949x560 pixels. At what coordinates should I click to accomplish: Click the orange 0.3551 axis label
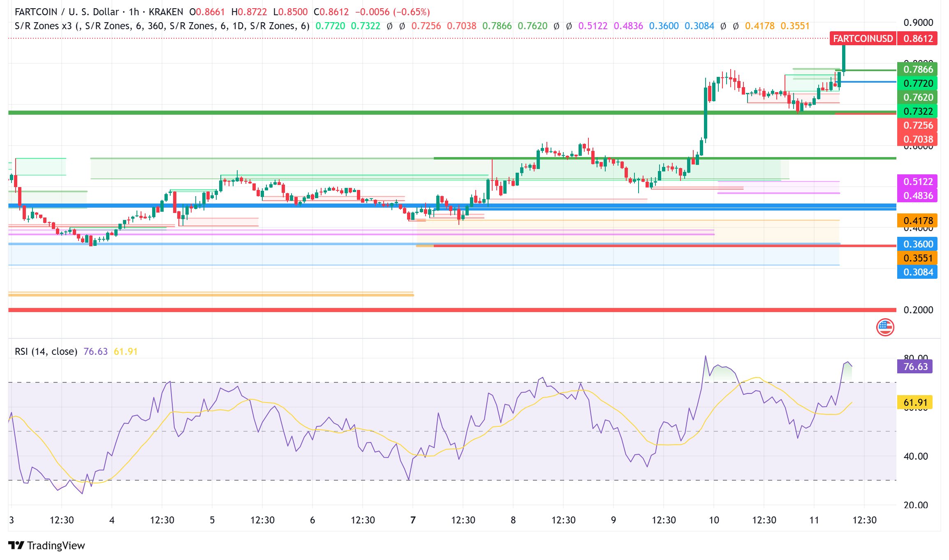point(918,258)
